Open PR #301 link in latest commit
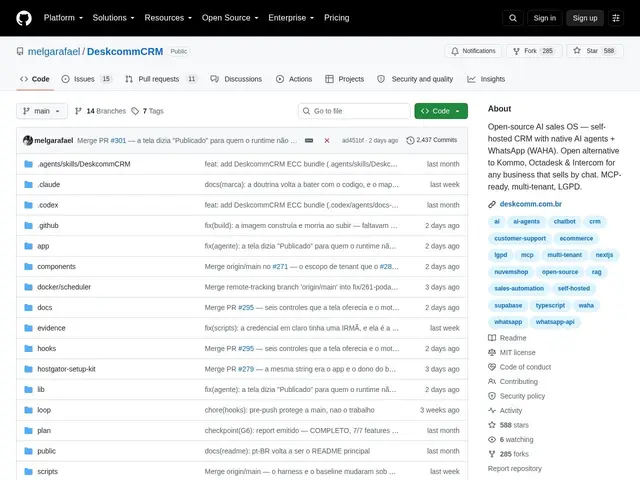The width and height of the screenshot is (640, 480). point(118,140)
